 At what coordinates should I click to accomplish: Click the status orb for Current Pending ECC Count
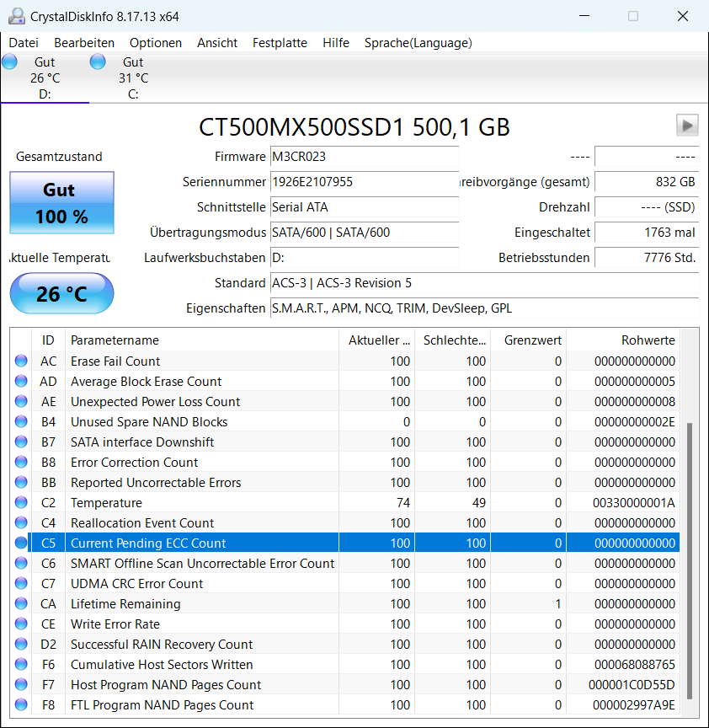[x=21, y=543]
